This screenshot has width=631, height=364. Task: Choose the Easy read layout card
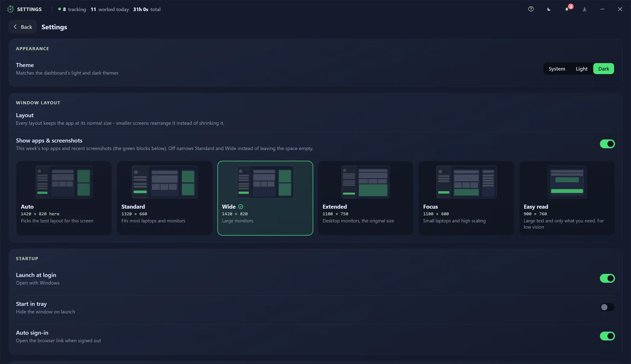coord(567,198)
